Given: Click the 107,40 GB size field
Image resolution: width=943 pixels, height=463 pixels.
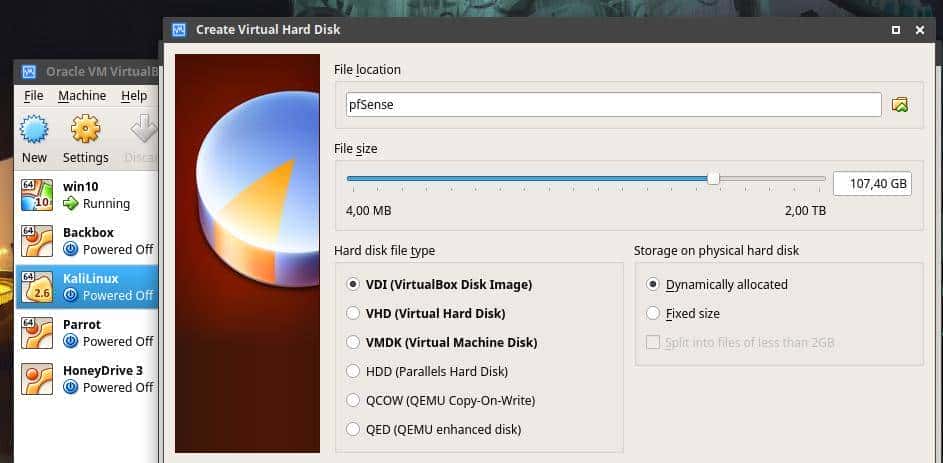Looking at the screenshot, I should coord(871,184).
